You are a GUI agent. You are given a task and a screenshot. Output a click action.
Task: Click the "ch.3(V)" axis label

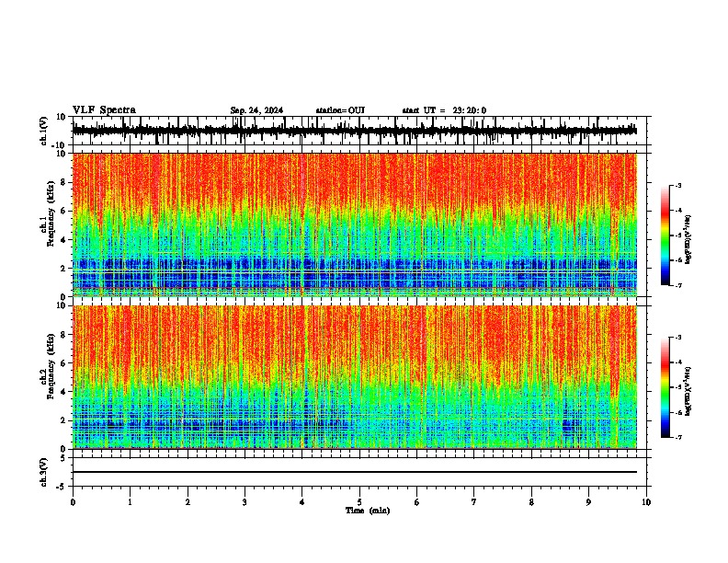tap(43, 472)
